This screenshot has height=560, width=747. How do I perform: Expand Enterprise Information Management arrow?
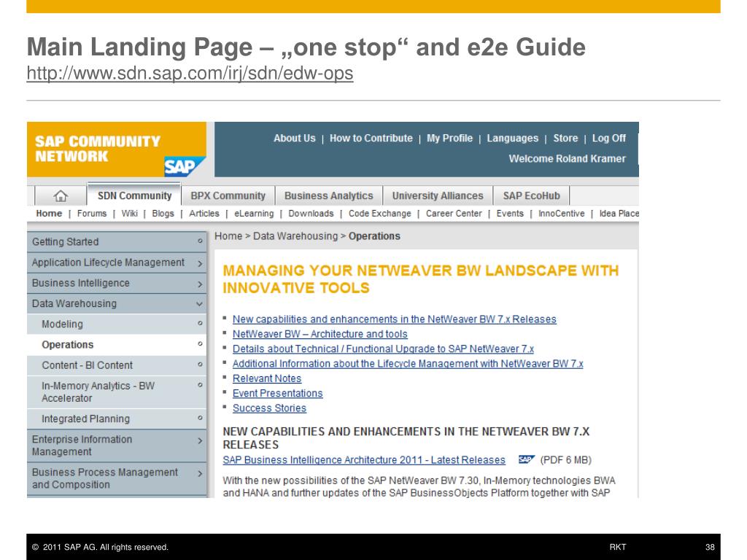(200, 440)
